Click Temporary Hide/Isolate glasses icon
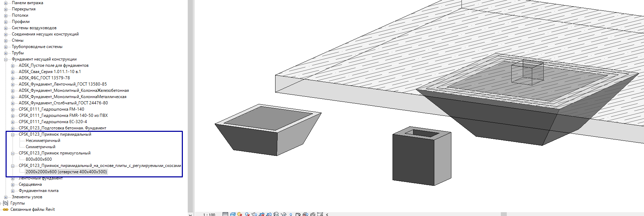The width and height of the screenshot is (644, 216). click(284, 214)
